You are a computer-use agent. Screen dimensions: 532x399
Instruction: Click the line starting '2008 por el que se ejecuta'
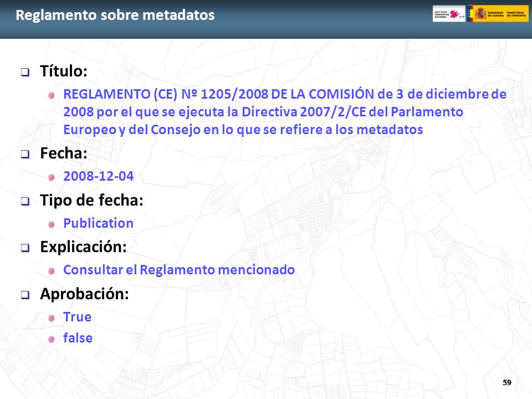click(263, 112)
